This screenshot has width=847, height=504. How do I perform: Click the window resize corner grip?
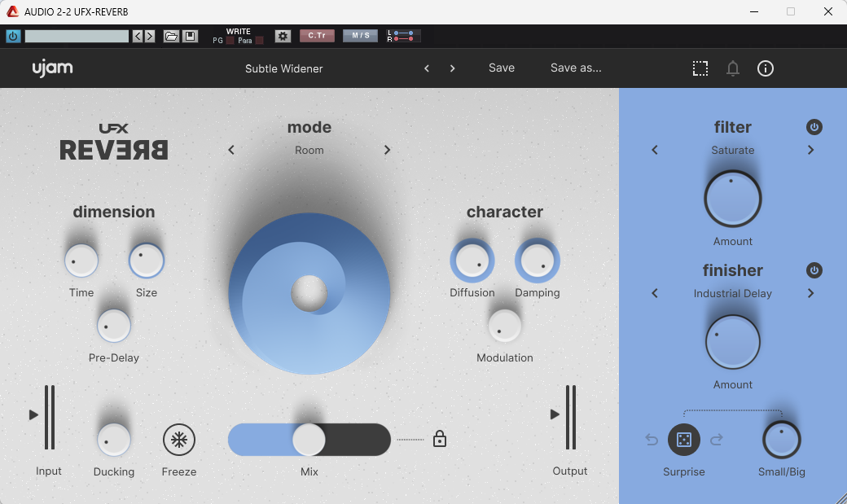point(840,497)
